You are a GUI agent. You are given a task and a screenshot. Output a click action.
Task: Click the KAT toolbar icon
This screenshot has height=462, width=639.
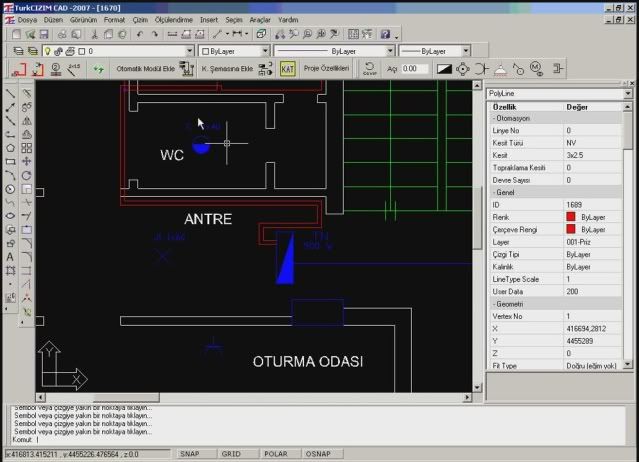click(x=287, y=69)
